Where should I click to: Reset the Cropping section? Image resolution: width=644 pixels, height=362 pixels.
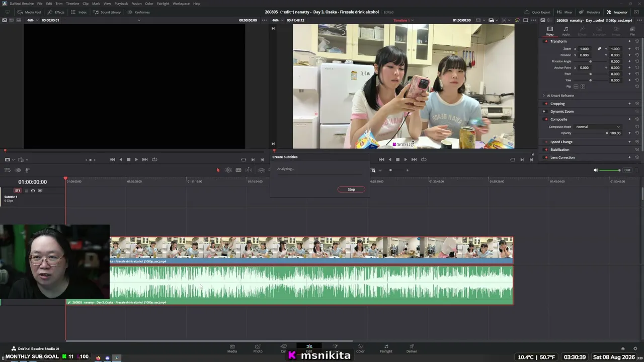click(x=637, y=104)
